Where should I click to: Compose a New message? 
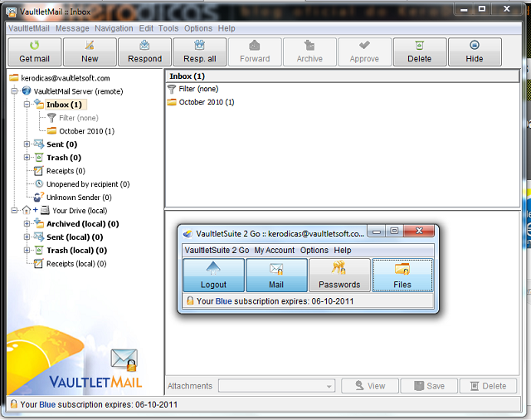click(90, 51)
